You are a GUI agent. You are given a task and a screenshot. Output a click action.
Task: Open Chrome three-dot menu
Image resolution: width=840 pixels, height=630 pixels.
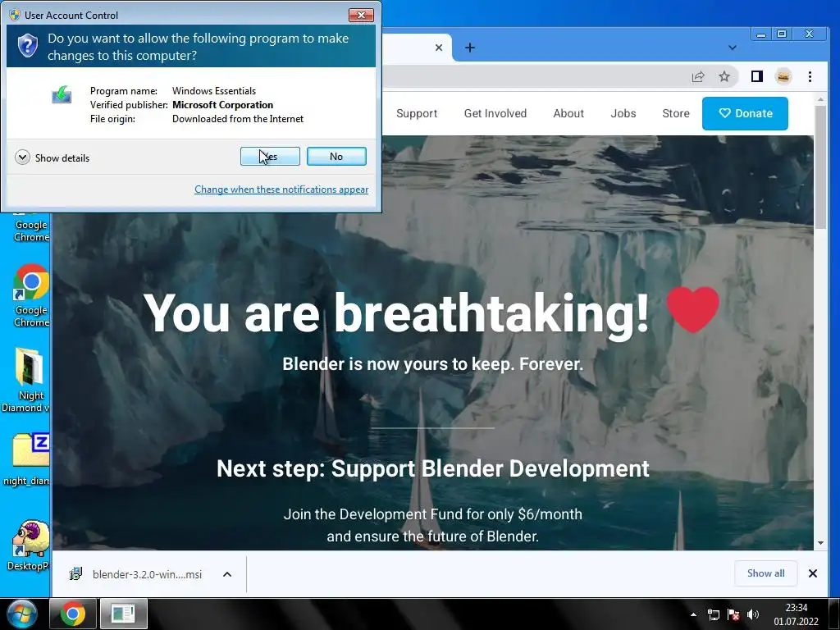pos(810,76)
